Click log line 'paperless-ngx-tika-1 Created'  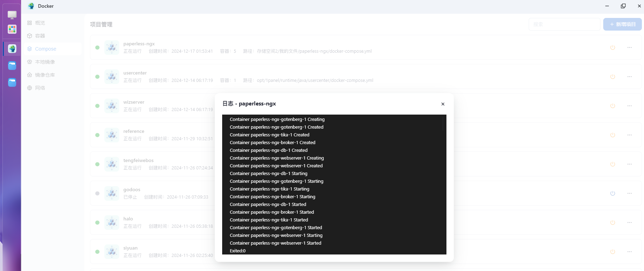[270, 135]
